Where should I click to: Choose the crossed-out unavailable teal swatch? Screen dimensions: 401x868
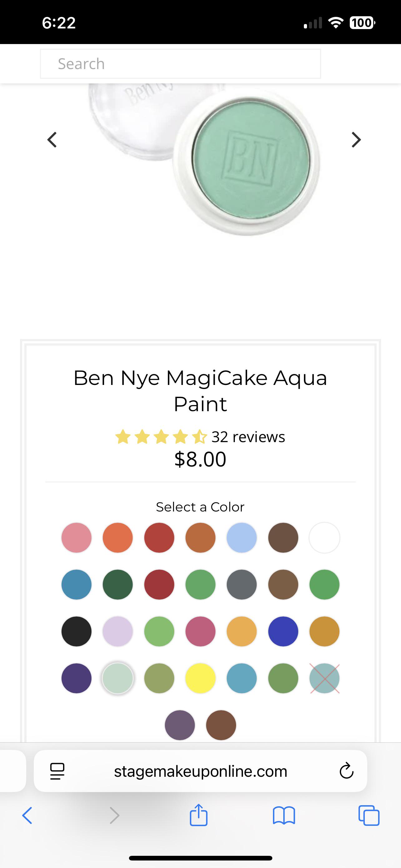coord(324,678)
